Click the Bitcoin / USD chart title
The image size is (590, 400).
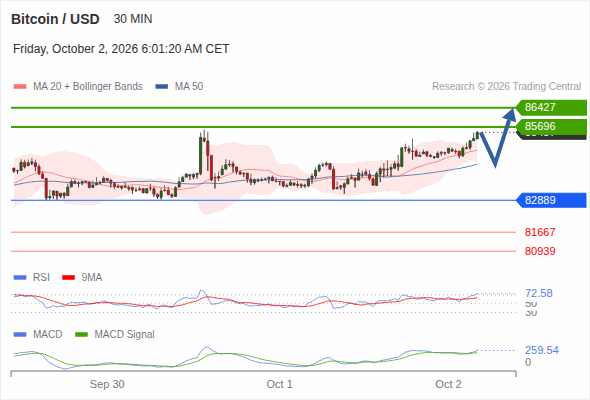(x=55, y=19)
